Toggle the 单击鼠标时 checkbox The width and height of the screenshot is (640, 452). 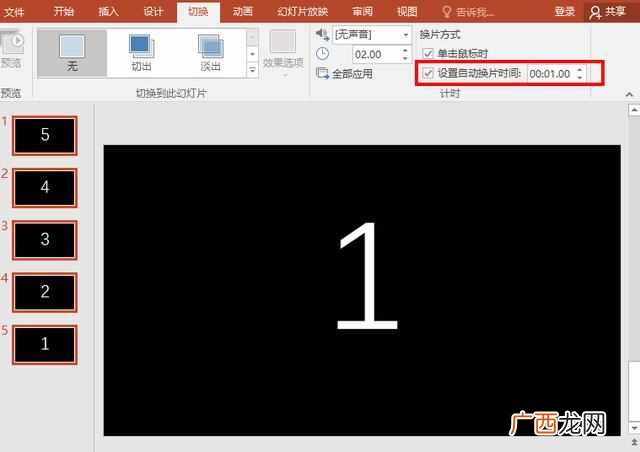click(428, 53)
